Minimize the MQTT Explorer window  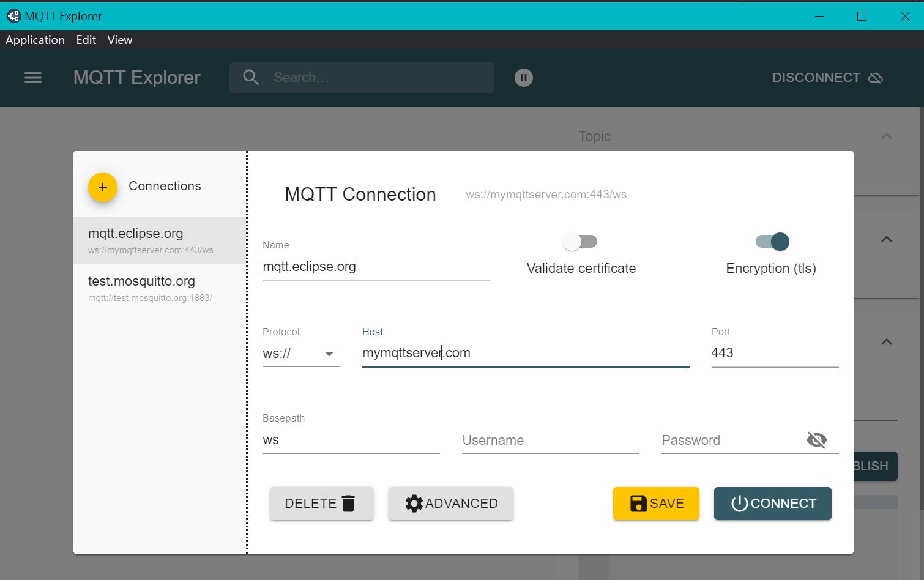coord(819,17)
